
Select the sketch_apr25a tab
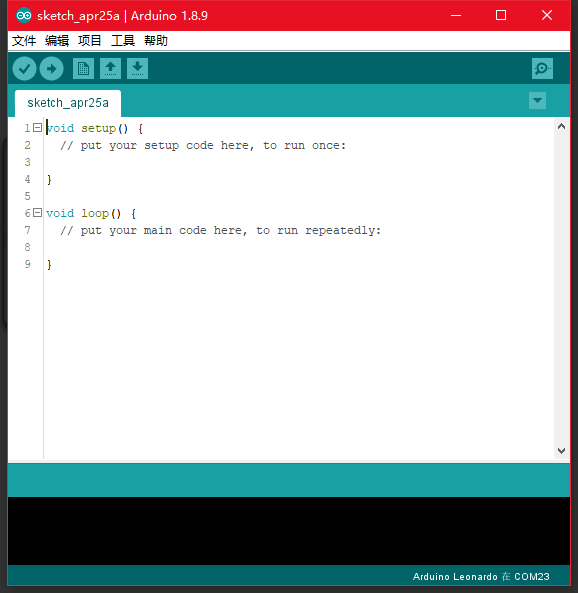pos(68,103)
